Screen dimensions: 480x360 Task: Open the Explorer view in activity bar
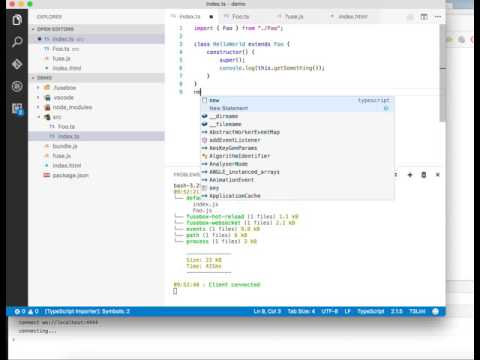pos(17,20)
